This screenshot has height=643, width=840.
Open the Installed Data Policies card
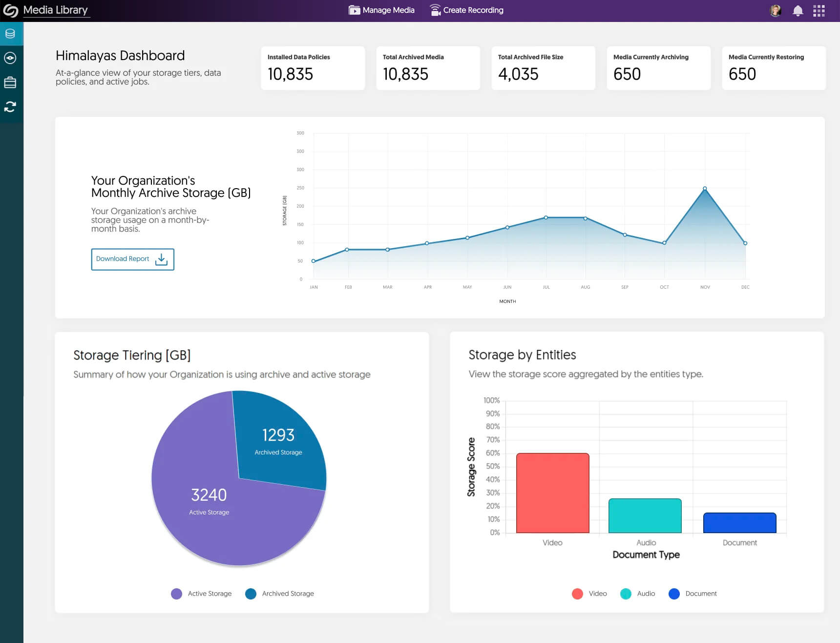click(x=313, y=68)
